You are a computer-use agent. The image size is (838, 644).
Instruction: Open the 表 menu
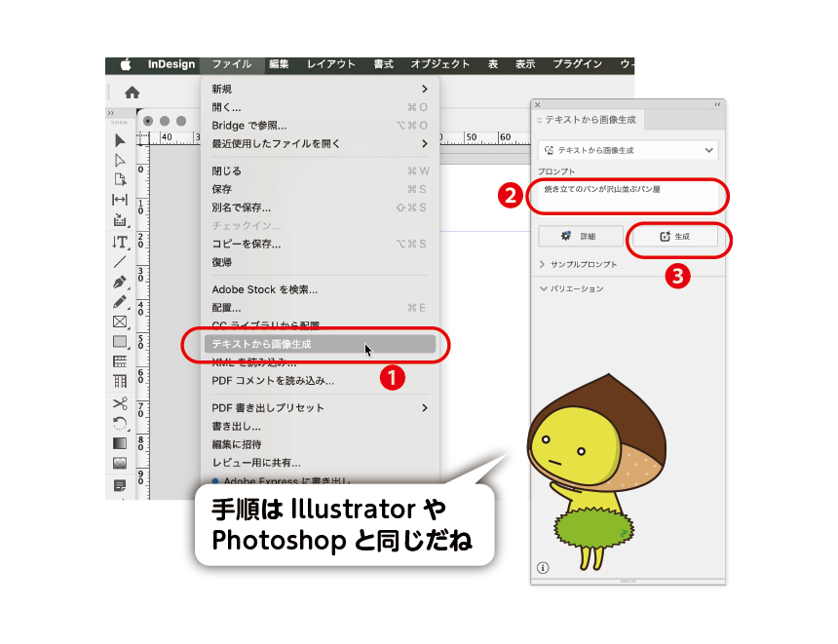(493, 64)
